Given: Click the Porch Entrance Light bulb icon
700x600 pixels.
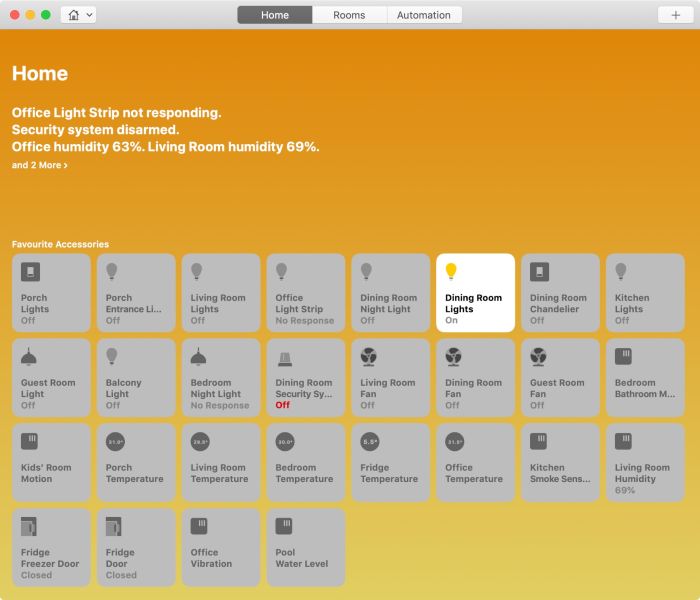Looking at the screenshot, I should point(112,271).
